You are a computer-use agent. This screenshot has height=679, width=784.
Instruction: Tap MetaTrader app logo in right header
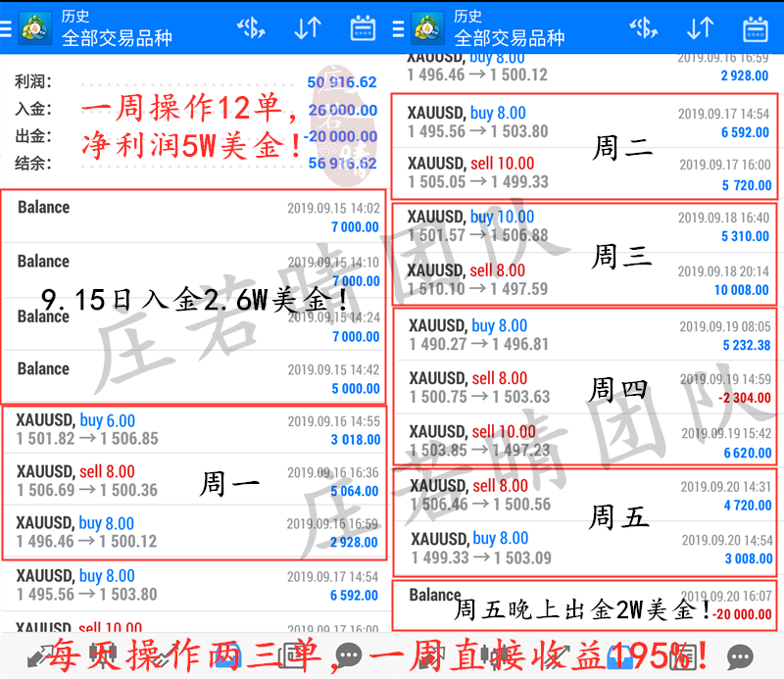[x=427, y=28]
